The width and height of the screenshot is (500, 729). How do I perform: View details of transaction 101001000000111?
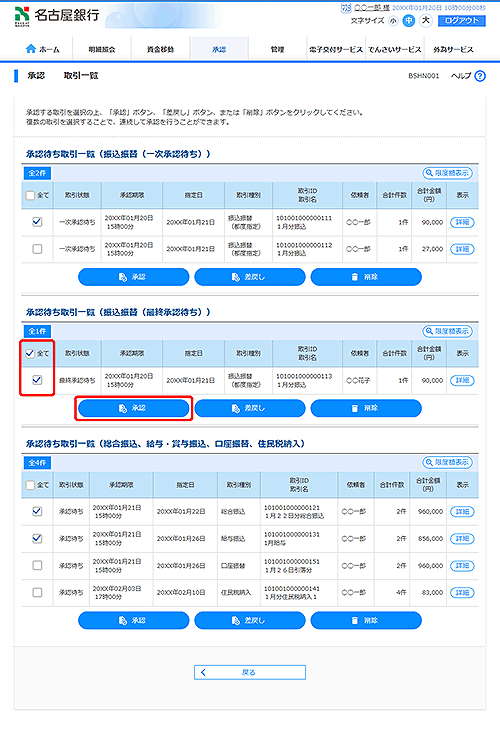[x=462, y=222]
